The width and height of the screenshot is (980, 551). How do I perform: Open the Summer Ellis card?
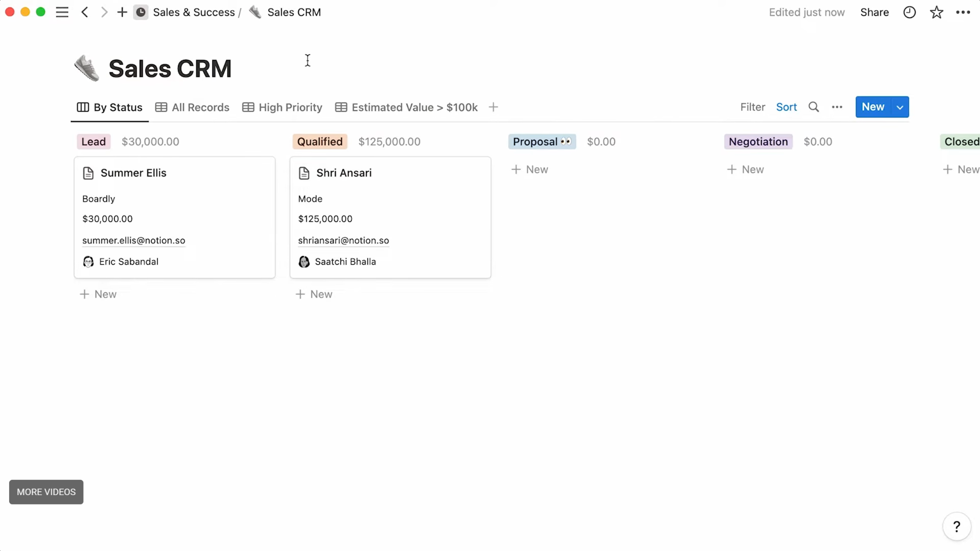point(134,173)
